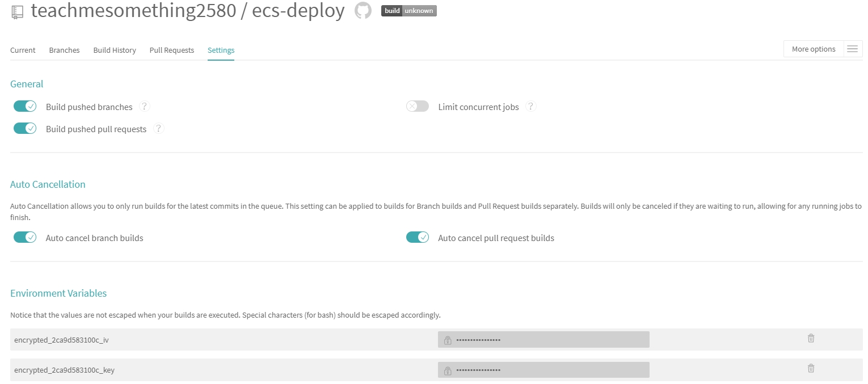The height and width of the screenshot is (384, 868).
Task: Click the encrypted_2ca9d583100c_key variable name
Action: point(65,370)
